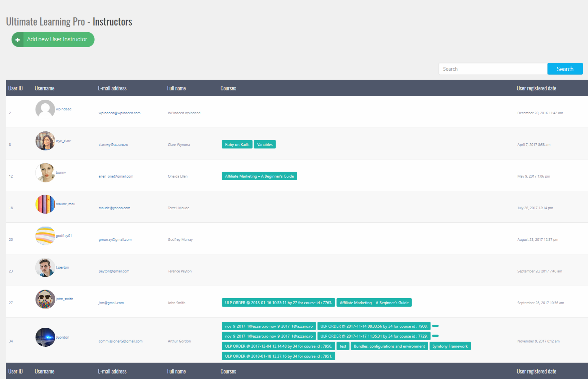Click the plus icon on Add Instructor button
The width and height of the screenshot is (588, 379).
coord(18,40)
